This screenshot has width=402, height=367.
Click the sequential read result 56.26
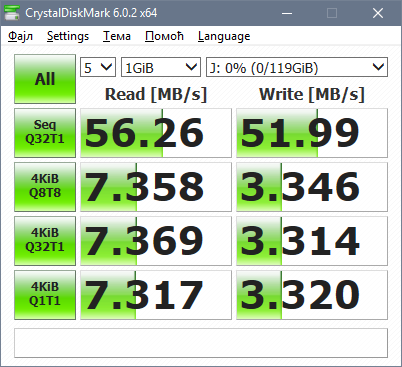(x=156, y=133)
